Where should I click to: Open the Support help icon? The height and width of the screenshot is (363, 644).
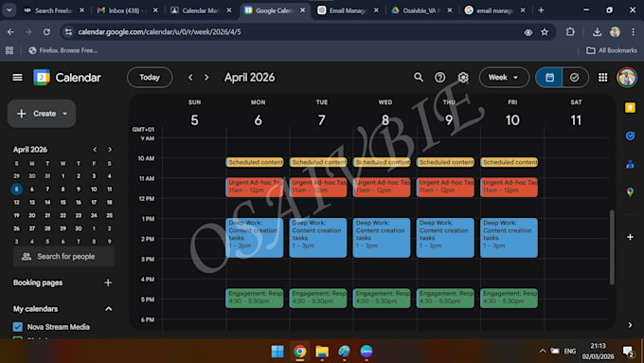coord(439,78)
